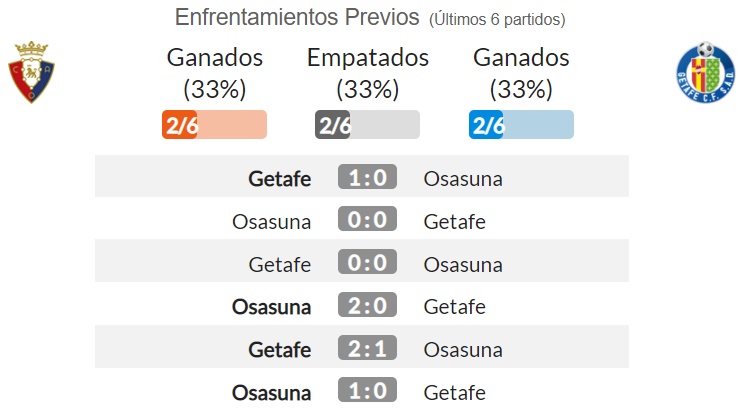742x415 pixels.
Task: Select bold Getafe in the 2:1 row
Action: (280, 350)
